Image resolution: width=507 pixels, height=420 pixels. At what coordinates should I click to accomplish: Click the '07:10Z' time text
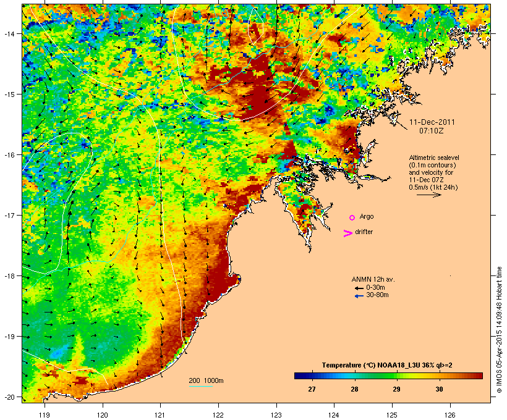432,131
